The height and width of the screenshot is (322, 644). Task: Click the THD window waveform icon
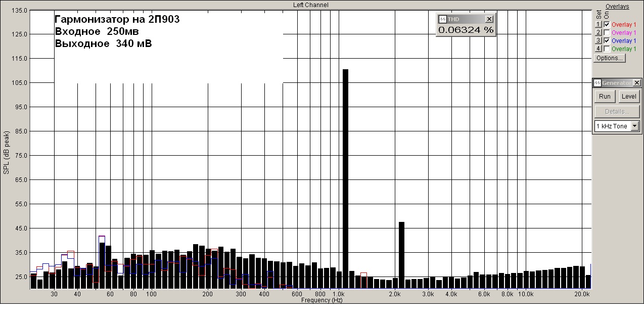442,19
